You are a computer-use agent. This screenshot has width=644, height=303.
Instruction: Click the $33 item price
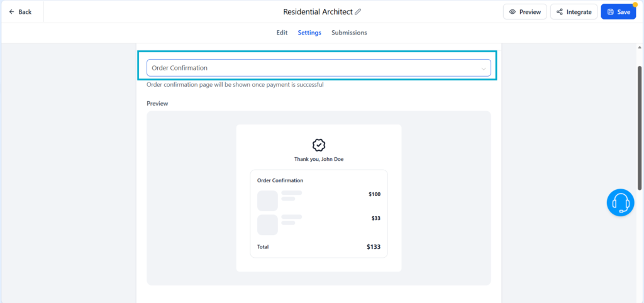pyautogui.click(x=375, y=218)
